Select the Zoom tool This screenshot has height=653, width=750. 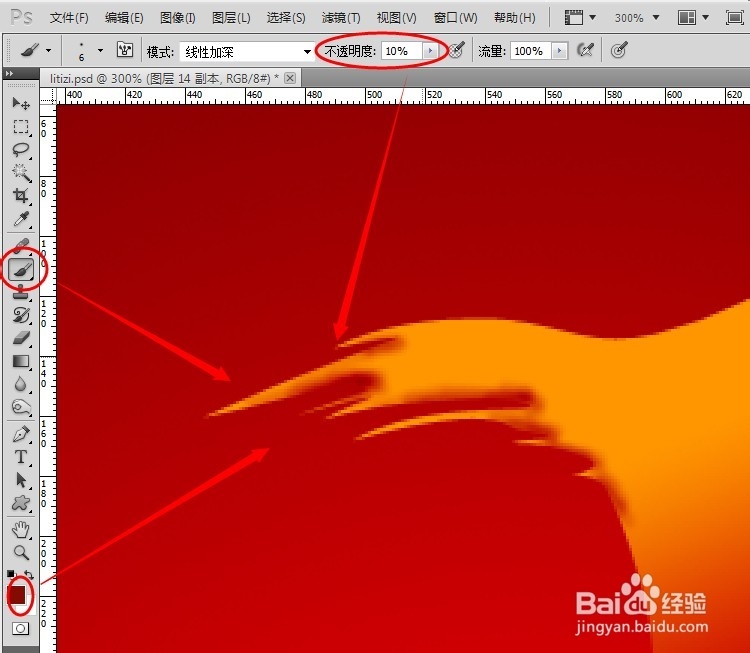coord(21,553)
